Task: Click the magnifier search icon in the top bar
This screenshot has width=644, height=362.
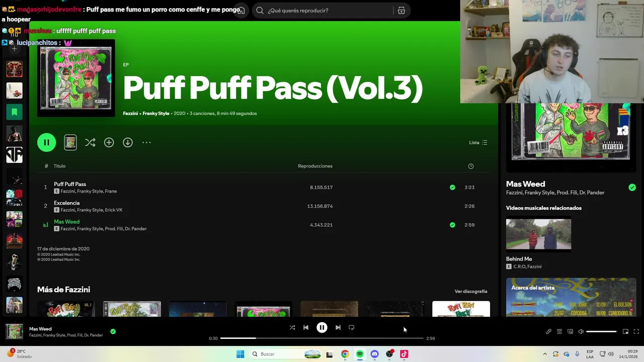Action: point(260,11)
